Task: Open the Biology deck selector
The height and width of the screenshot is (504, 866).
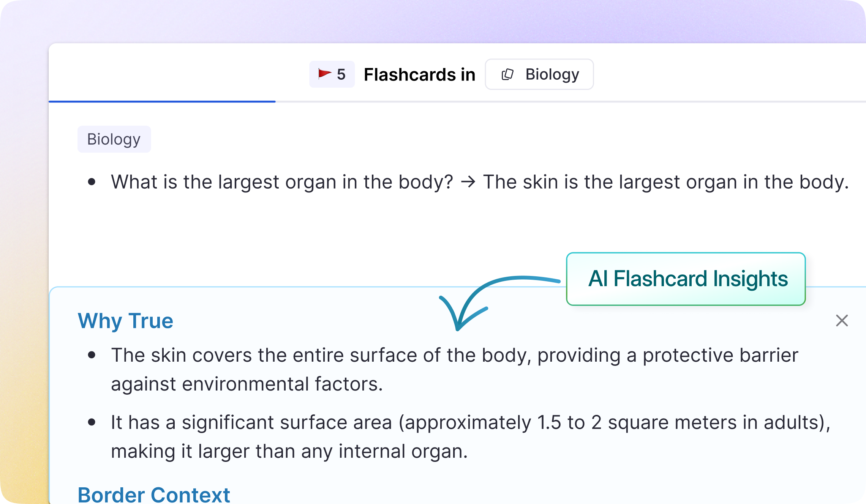Action: coord(539,74)
